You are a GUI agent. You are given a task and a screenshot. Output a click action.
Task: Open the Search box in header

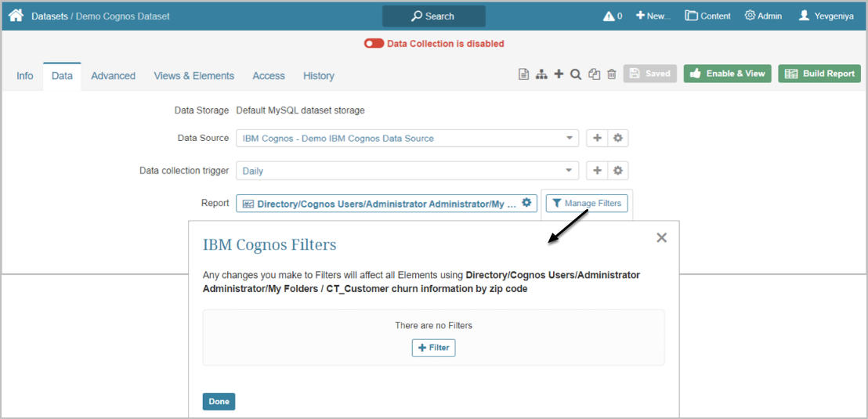(x=433, y=16)
